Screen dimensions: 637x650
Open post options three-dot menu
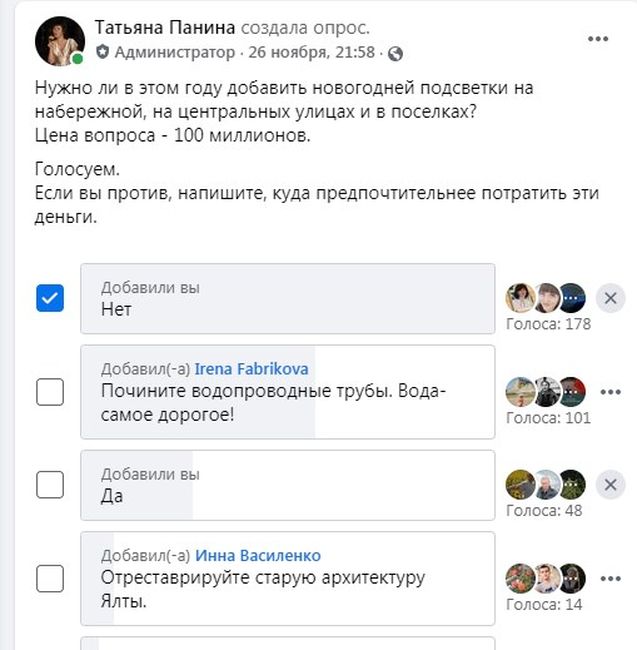click(598, 39)
